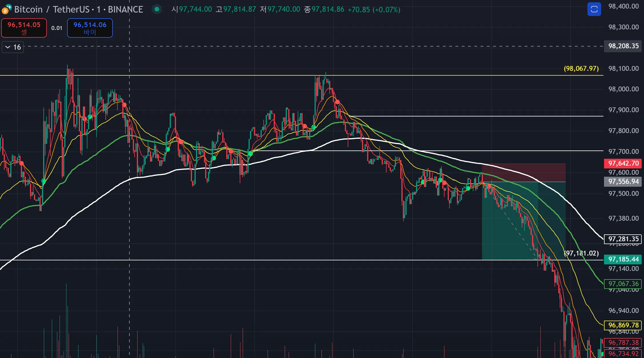644x358 pixels.
Task: Click the red sell button 96,514.05
Action: click(x=24, y=28)
